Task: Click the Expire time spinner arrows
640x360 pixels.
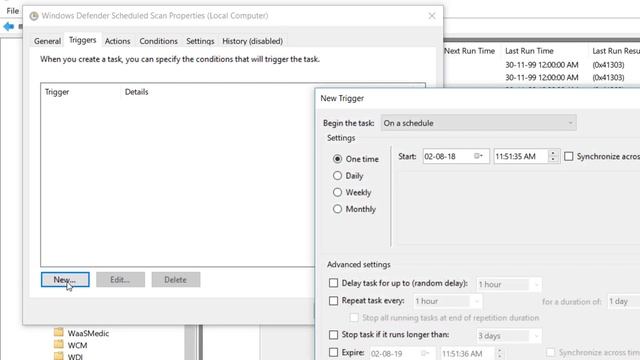Action: tap(500, 353)
